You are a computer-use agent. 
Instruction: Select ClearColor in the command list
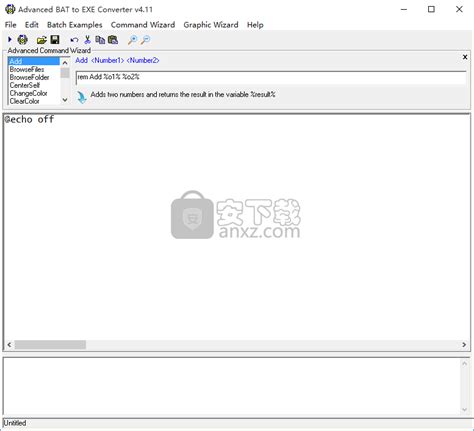[x=34, y=101]
